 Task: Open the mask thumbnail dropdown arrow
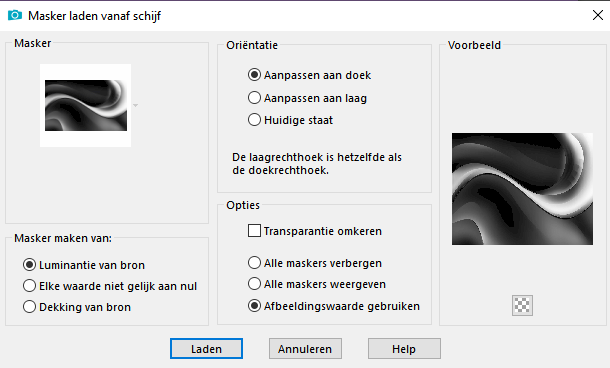point(135,105)
